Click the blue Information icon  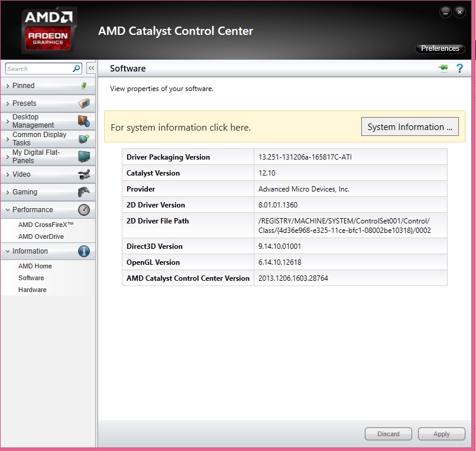(84, 251)
